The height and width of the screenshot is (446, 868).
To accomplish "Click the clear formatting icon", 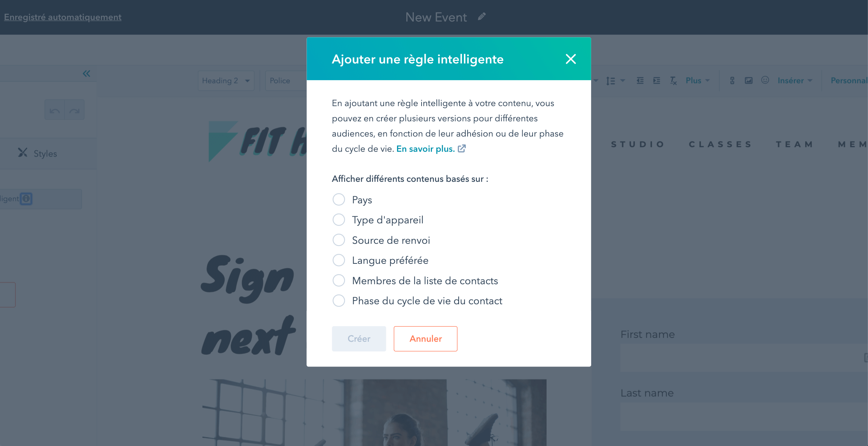I will click(673, 81).
